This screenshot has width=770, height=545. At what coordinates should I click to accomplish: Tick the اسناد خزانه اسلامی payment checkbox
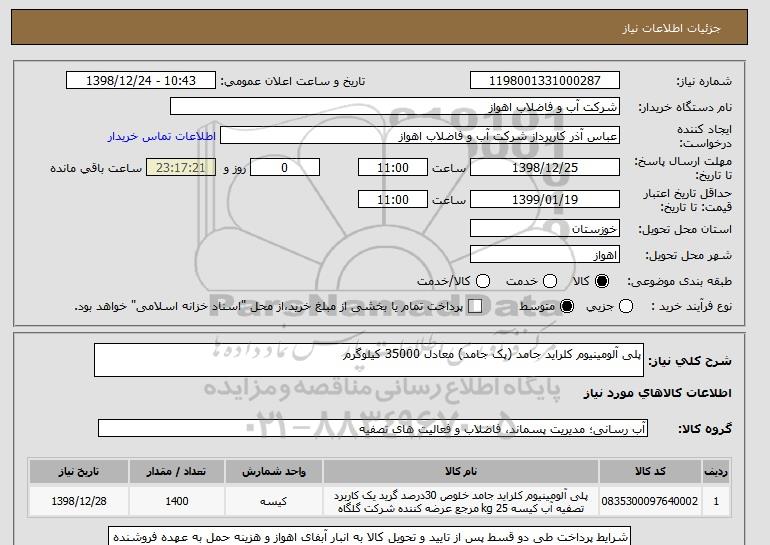475,306
